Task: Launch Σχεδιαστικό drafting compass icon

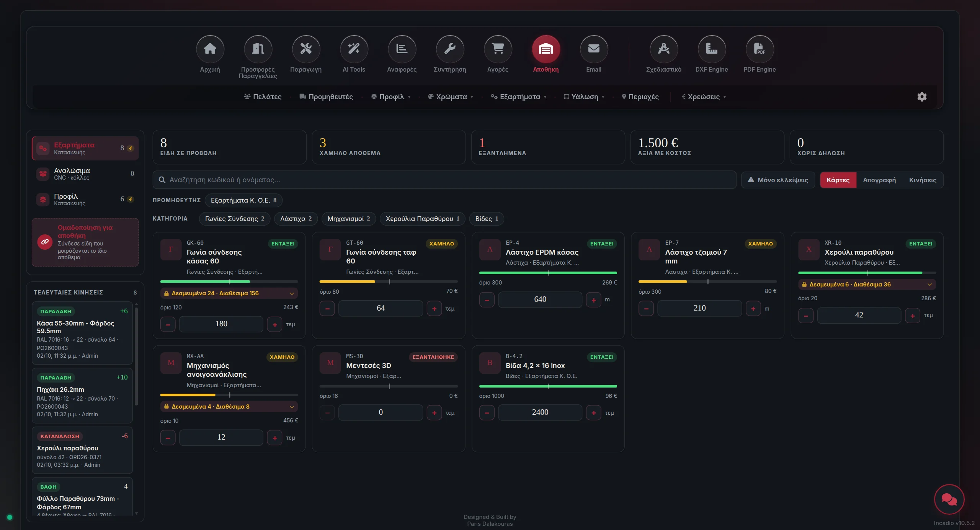Action: point(663,49)
